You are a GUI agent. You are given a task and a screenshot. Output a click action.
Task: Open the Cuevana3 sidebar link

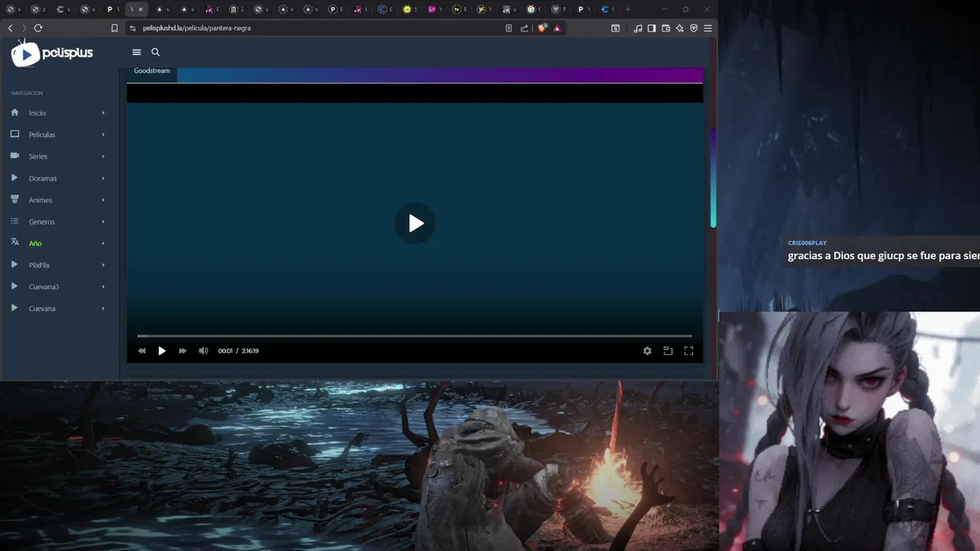[x=44, y=287]
